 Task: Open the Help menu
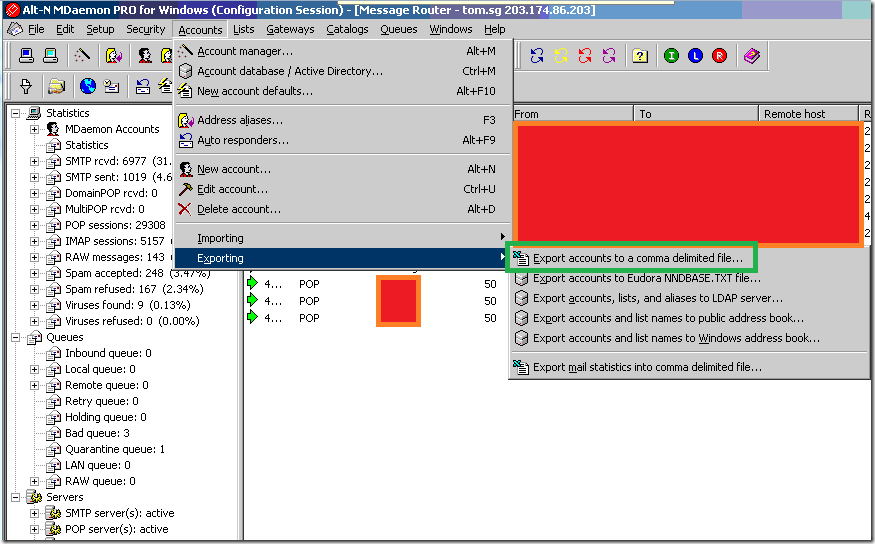click(494, 29)
